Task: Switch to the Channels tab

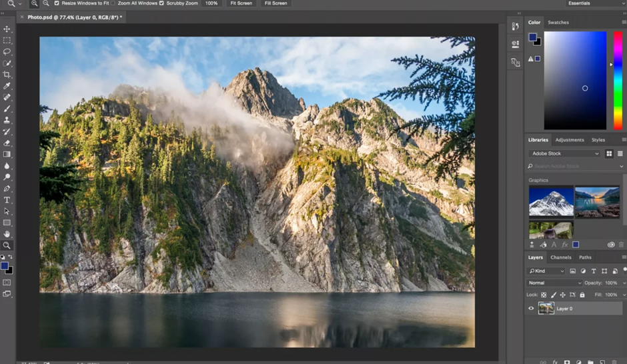Action: 560,257
